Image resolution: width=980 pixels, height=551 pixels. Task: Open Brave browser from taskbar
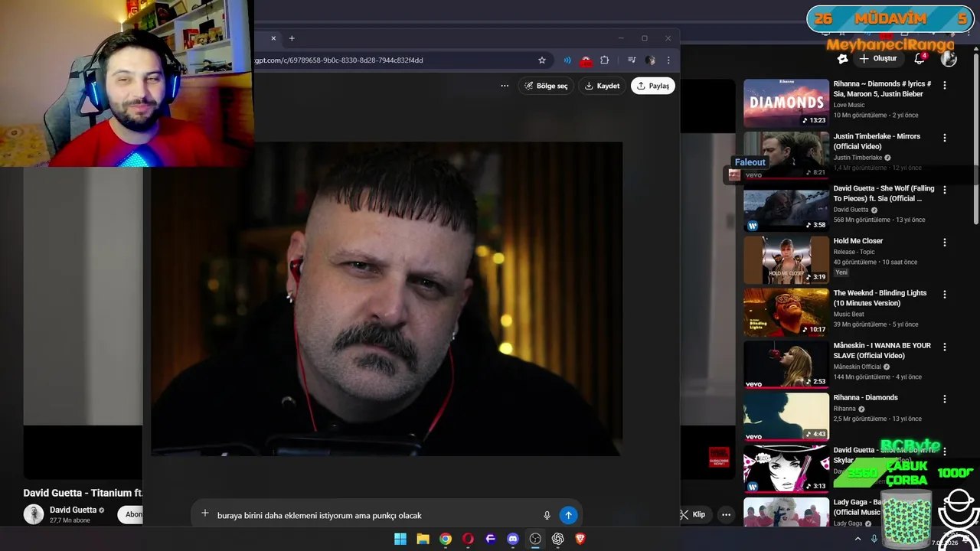point(580,539)
